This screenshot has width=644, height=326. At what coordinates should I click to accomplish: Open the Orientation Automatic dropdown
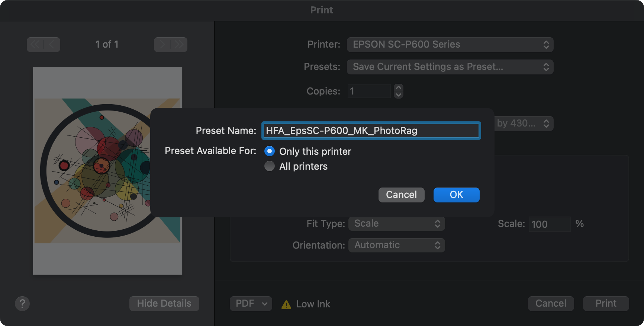396,245
